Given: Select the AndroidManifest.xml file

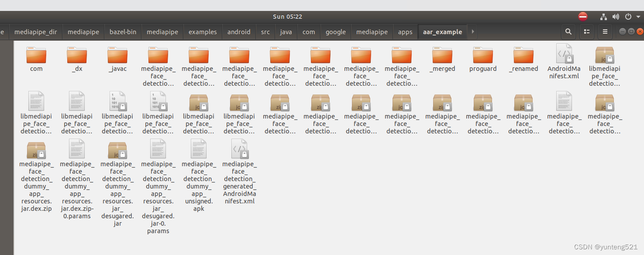Looking at the screenshot, I should click(x=564, y=61).
